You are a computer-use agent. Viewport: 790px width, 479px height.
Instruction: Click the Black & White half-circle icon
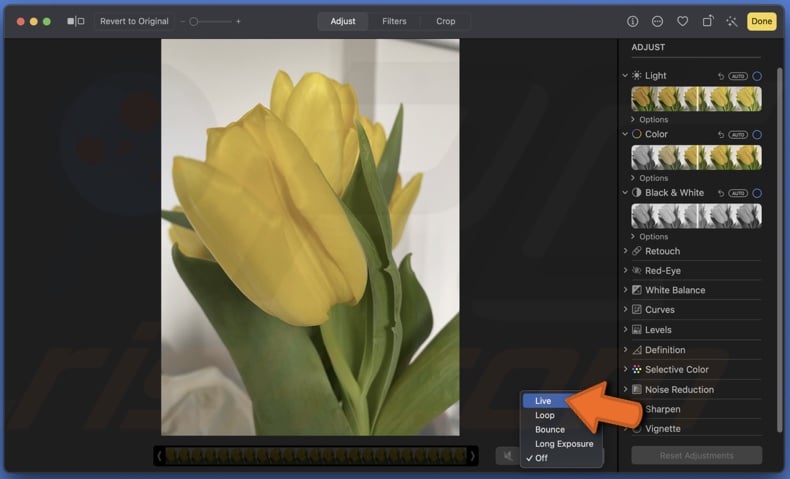pyautogui.click(x=637, y=192)
